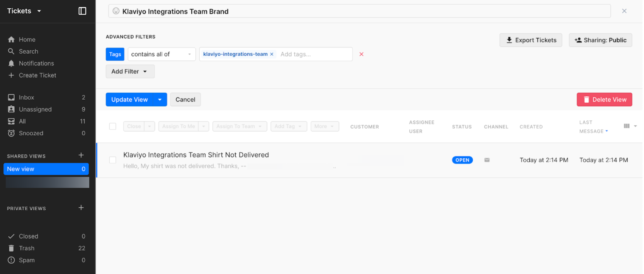Select all tickets header checkbox
This screenshot has width=644, height=274.
point(112,126)
